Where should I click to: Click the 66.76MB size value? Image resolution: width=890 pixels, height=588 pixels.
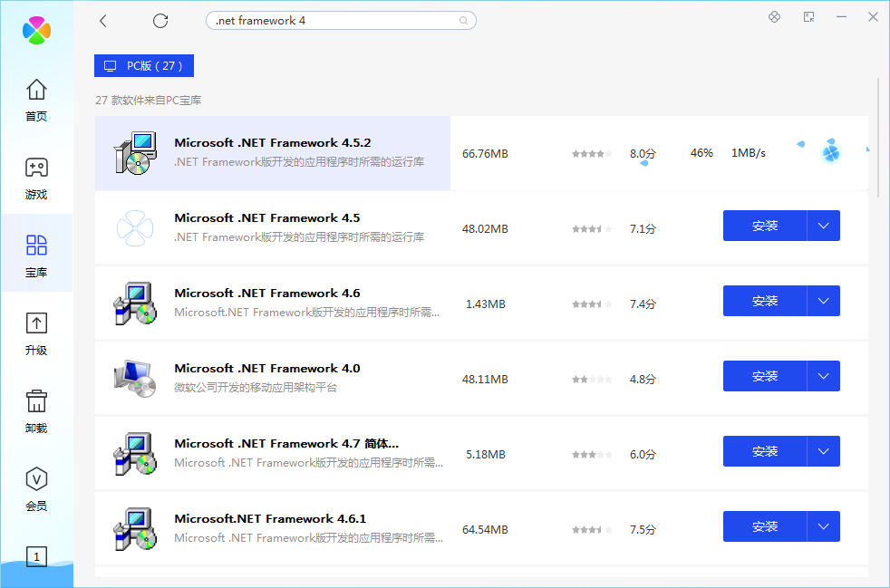[485, 154]
